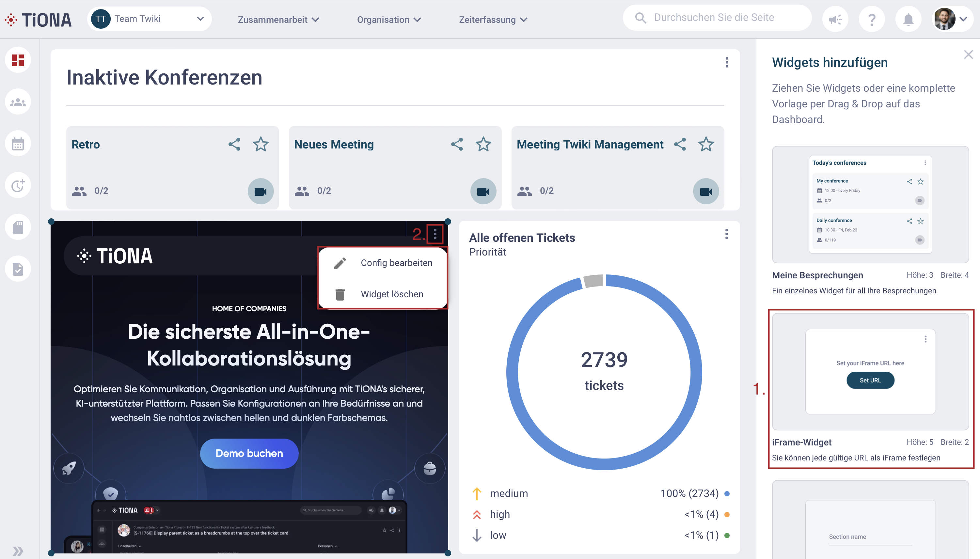This screenshot has width=980, height=559.
Task: Click the high priority legend row
Action: 601,515
